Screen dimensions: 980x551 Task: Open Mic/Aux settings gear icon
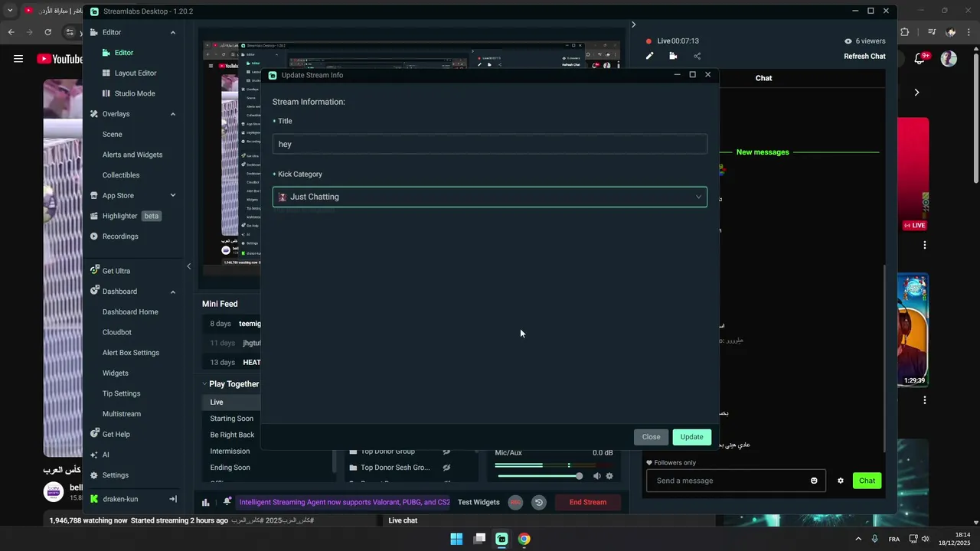[609, 476]
